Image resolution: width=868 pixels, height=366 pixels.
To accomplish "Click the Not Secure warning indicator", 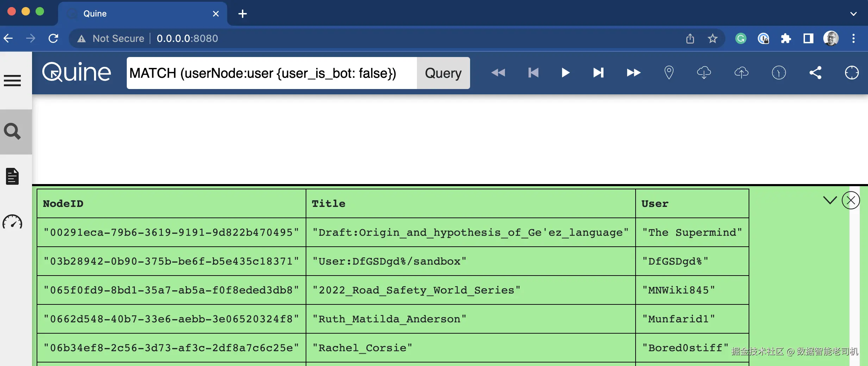I will [x=111, y=38].
